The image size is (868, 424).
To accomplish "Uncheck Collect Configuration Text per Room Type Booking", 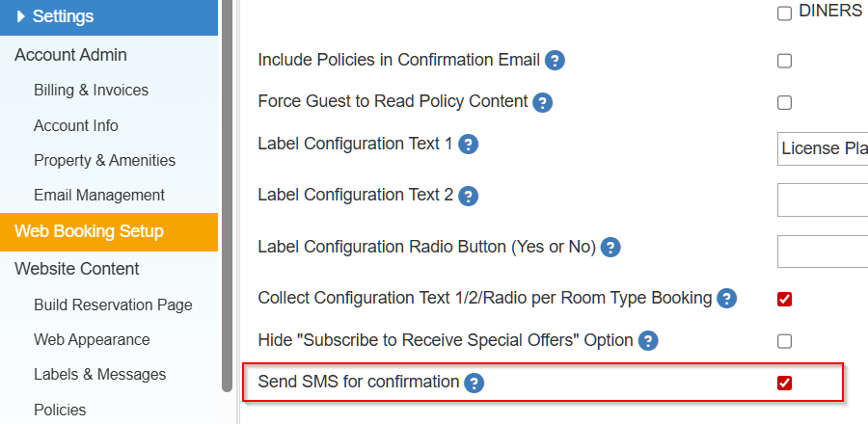I will (x=784, y=299).
